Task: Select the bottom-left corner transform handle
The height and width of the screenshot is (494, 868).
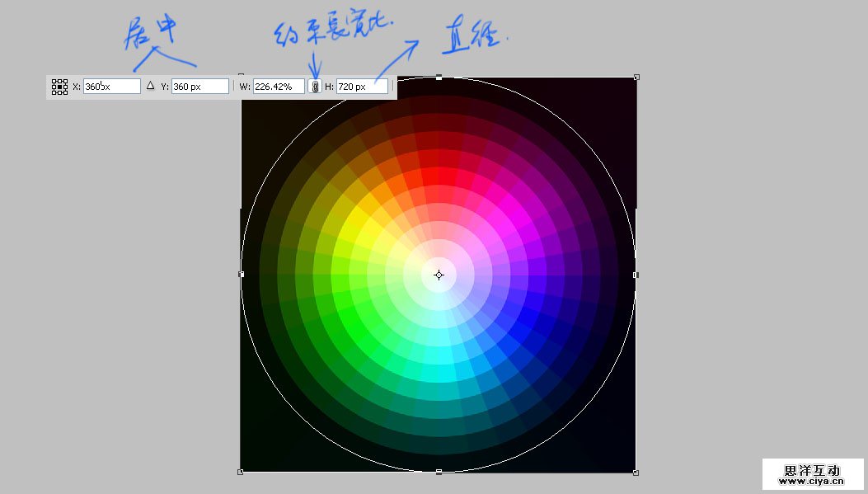Action: pyautogui.click(x=241, y=472)
